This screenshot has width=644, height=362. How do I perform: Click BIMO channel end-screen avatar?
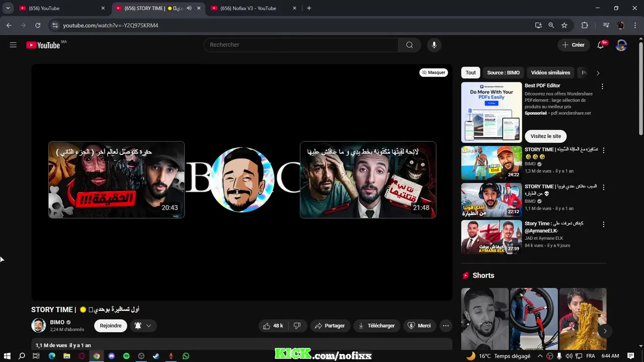[x=242, y=179]
